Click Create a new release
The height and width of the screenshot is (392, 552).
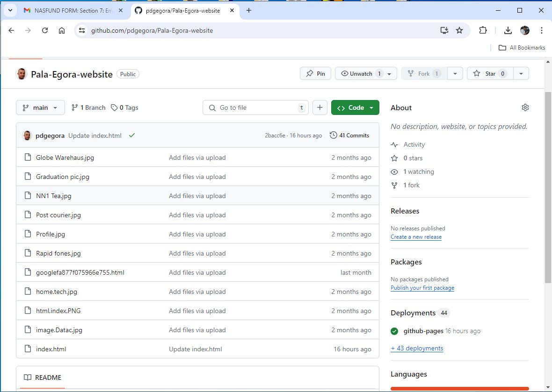tap(416, 237)
